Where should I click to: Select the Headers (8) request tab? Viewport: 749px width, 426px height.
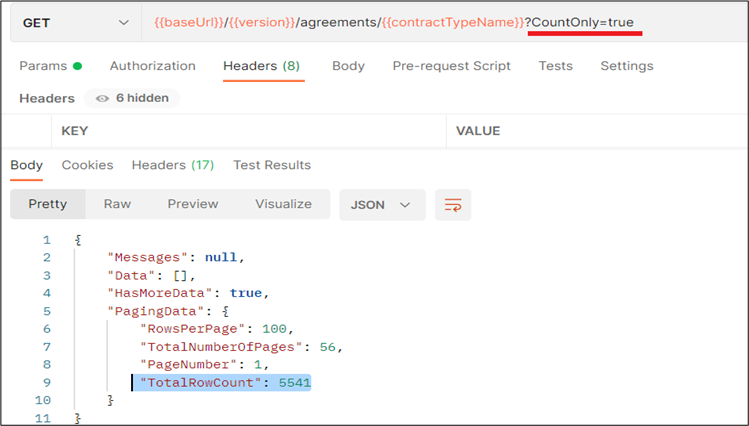point(261,66)
